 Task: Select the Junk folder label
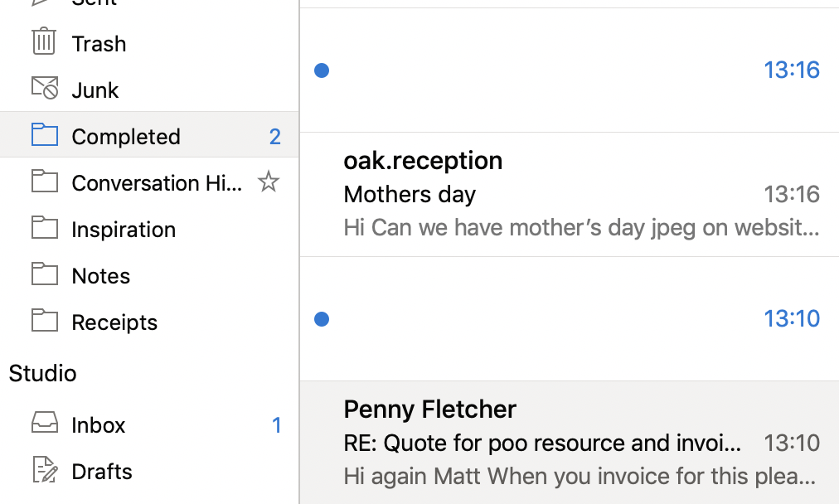(x=95, y=90)
